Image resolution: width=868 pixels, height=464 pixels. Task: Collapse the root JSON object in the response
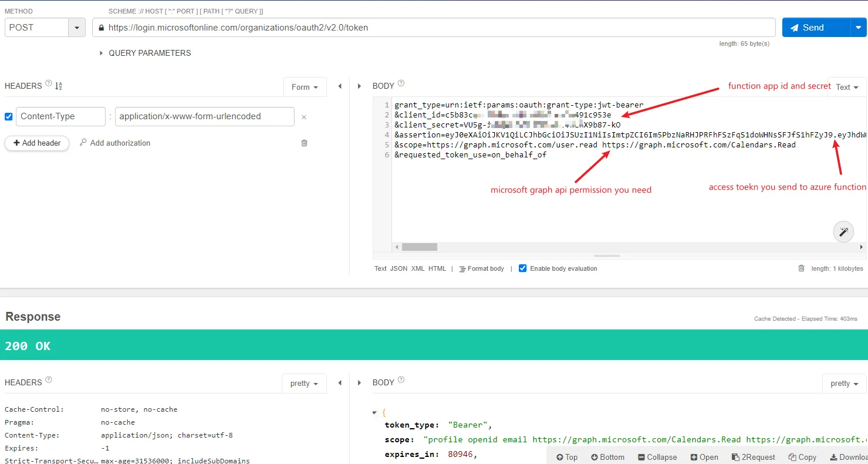click(x=376, y=412)
